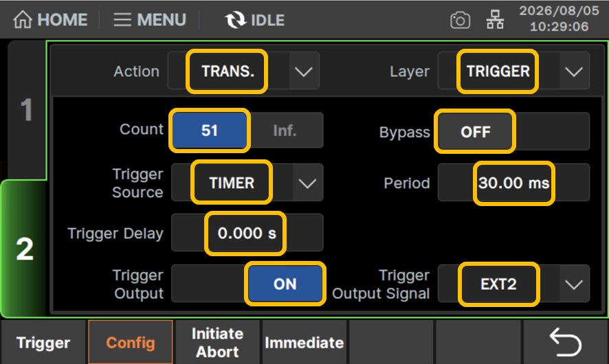This screenshot has height=364, width=609.
Task: Edit the Period 30.00 ms field
Action: (x=513, y=183)
